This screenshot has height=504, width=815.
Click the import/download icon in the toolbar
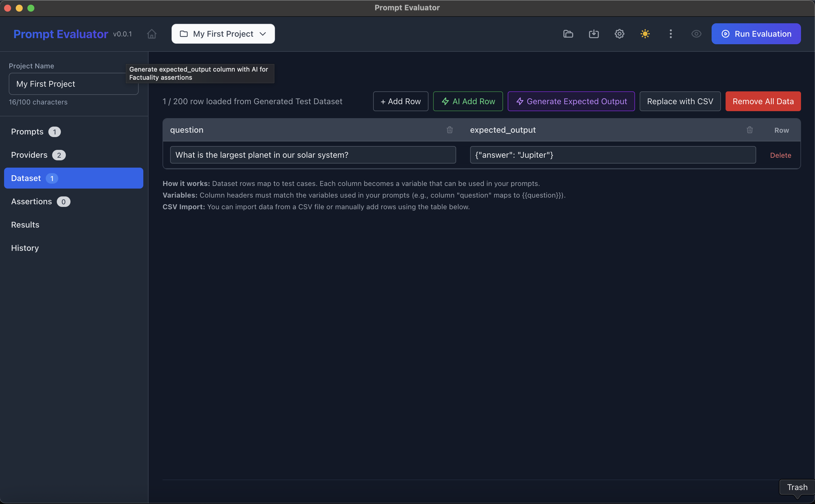pyautogui.click(x=594, y=34)
